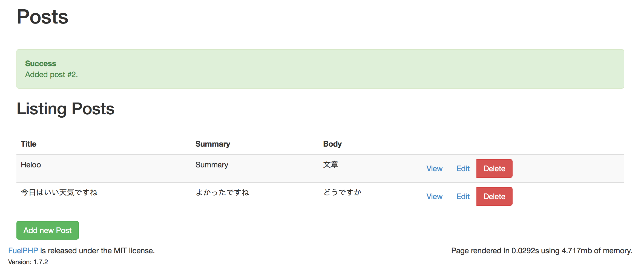The height and width of the screenshot is (279, 644).
Task: Edit the 今日はいい天気ですね post
Action: pyautogui.click(x=463, y=196)
